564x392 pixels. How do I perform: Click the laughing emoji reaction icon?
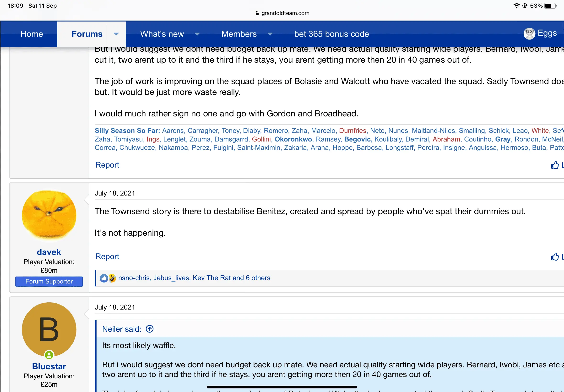pos(112,278)
